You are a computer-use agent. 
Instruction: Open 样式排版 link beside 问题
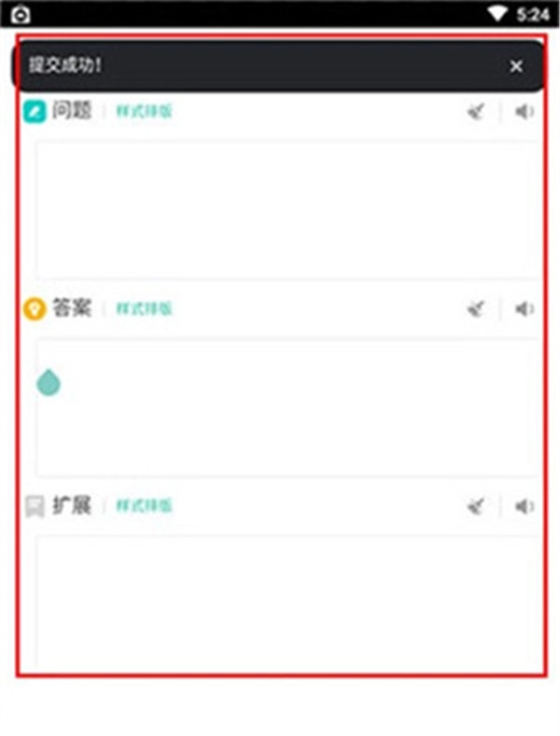coord(145,112)
